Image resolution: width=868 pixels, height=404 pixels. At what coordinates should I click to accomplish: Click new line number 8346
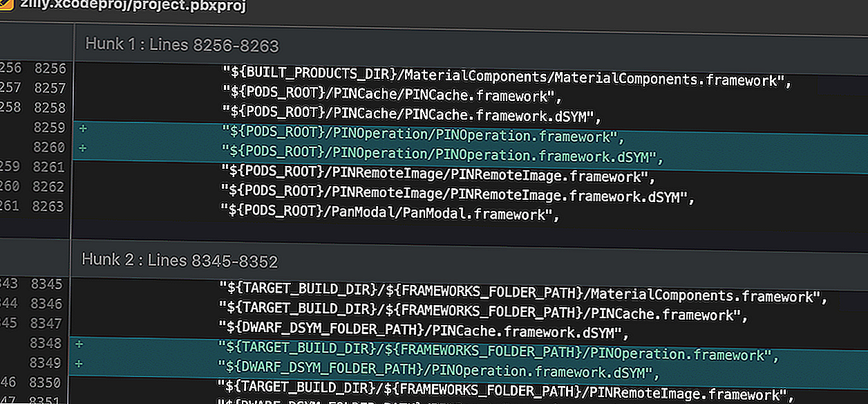(46, 303)
